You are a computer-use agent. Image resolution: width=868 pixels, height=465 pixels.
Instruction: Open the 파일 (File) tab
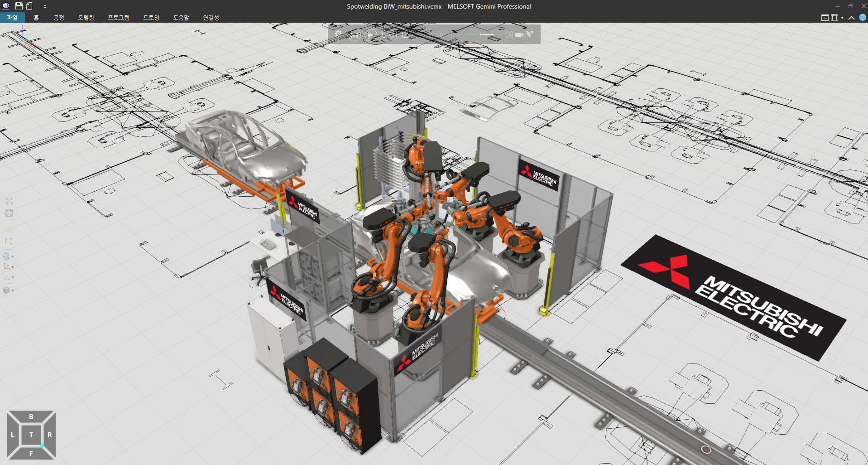tap(12, 18)
